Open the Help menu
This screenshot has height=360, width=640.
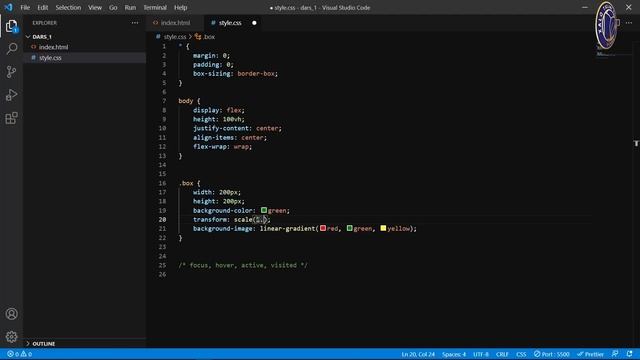[180, 7]
